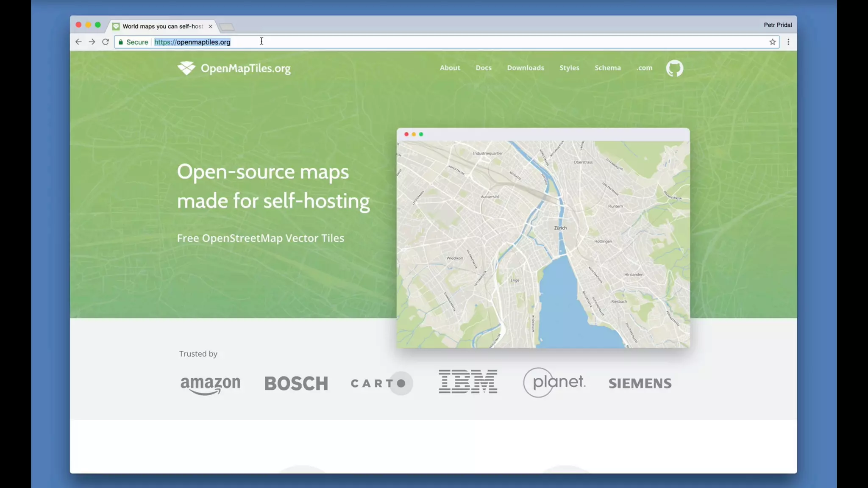Go to the Docs page
Screen dimensions: 868x488
click(x=484, y=68)
